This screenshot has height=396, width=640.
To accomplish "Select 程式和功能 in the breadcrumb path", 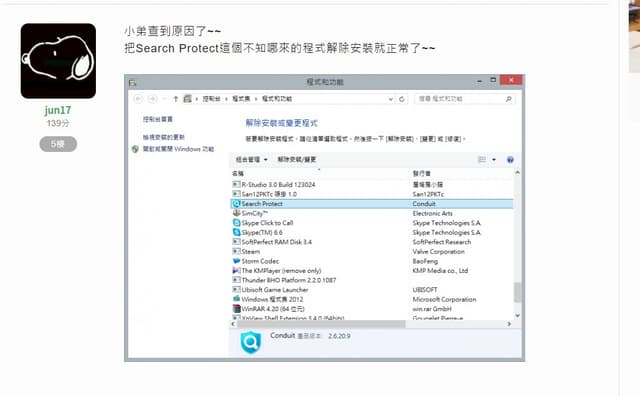I will tap(277, 99).
